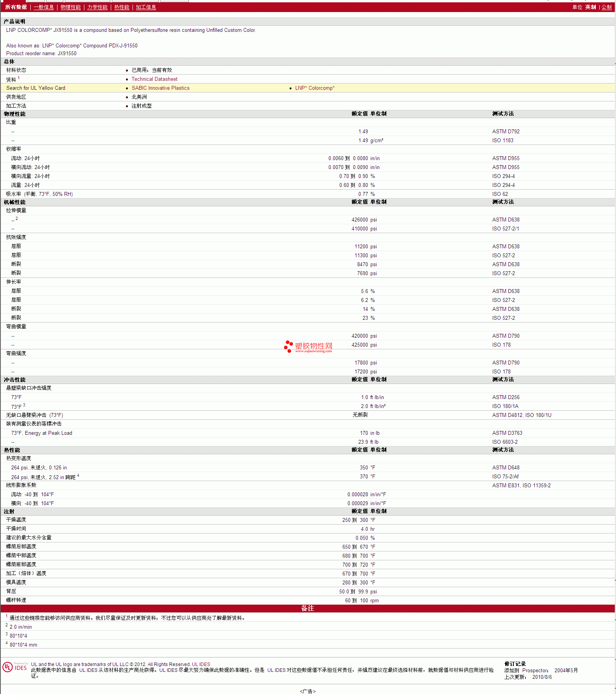Select the ASTM E831, ISO 11359-2 cell

pyautogui.click(x=521, y=485)
